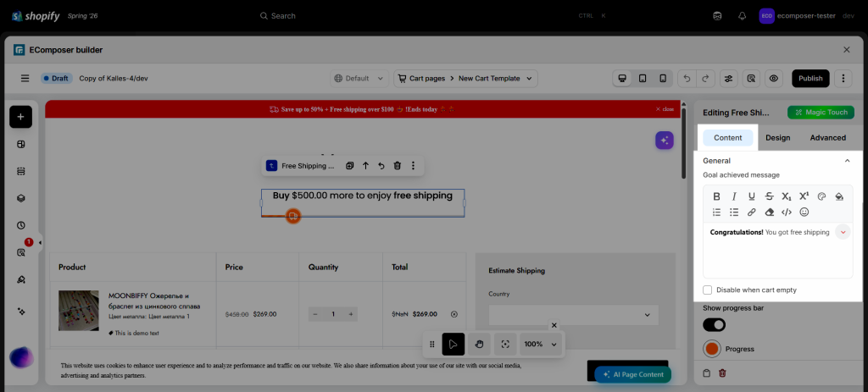Click the purple AI sparkle button on canvas

(x=665, y=141)
